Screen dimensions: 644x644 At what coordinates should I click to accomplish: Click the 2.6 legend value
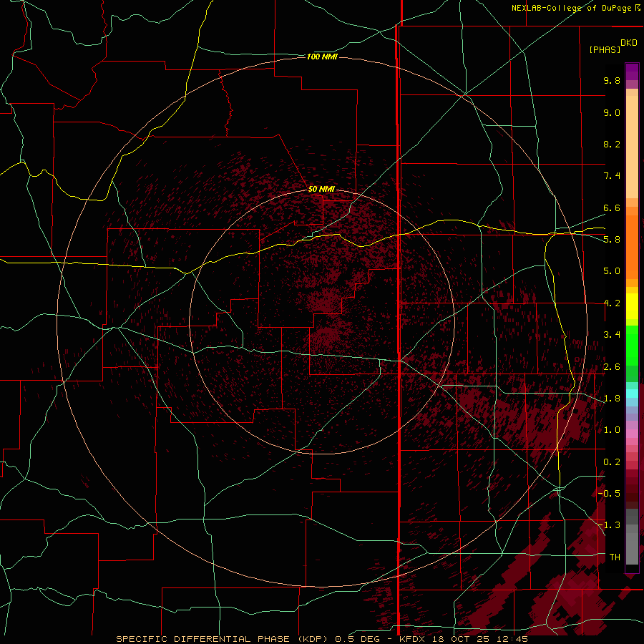pos(612,367)
